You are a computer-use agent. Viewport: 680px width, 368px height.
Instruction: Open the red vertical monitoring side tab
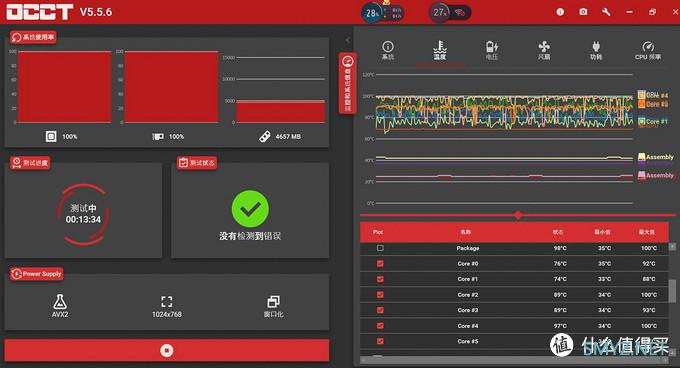pyautogui.click(x=347, y=83)
